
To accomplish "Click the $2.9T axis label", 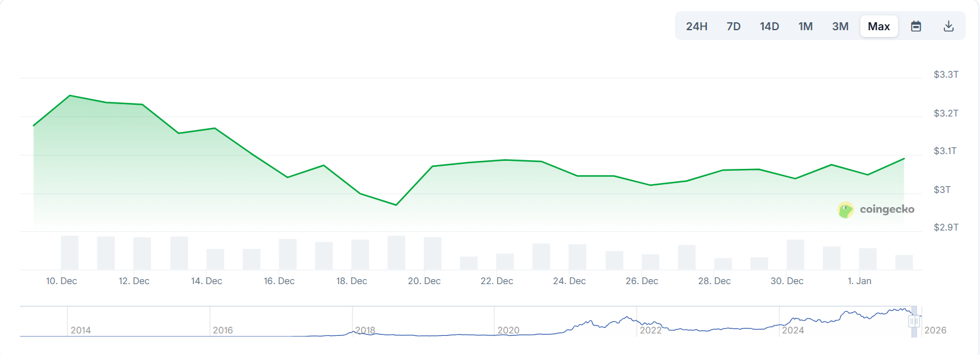I will coord(945,226).
